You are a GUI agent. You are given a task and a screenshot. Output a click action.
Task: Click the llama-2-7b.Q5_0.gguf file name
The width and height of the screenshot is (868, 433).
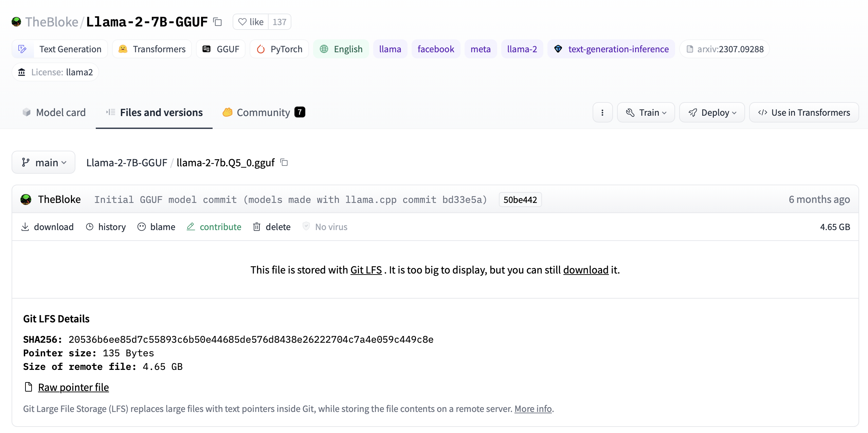pyautogui.click(x=225, y=163)
